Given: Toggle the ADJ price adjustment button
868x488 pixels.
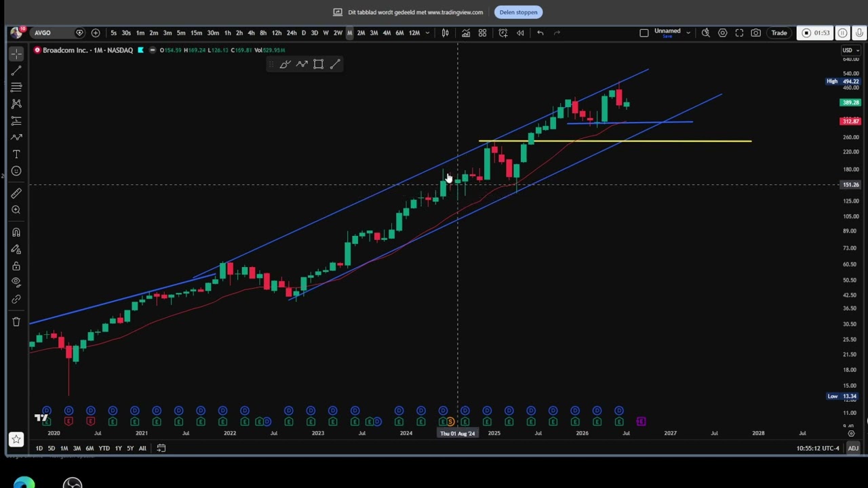Looking at the screenshot, I should [x=853, y=448].
